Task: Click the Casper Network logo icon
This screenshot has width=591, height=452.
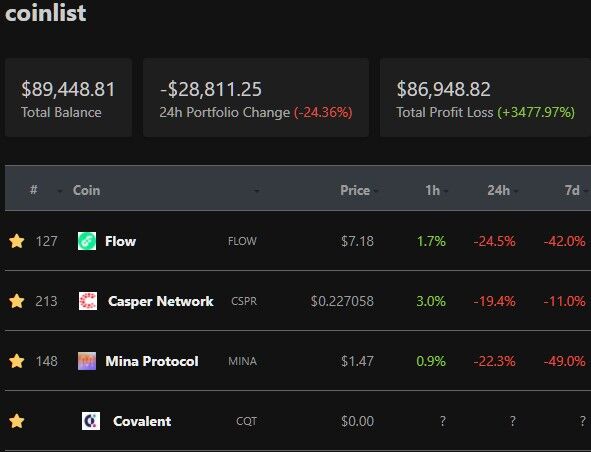Action: point(88,301)
